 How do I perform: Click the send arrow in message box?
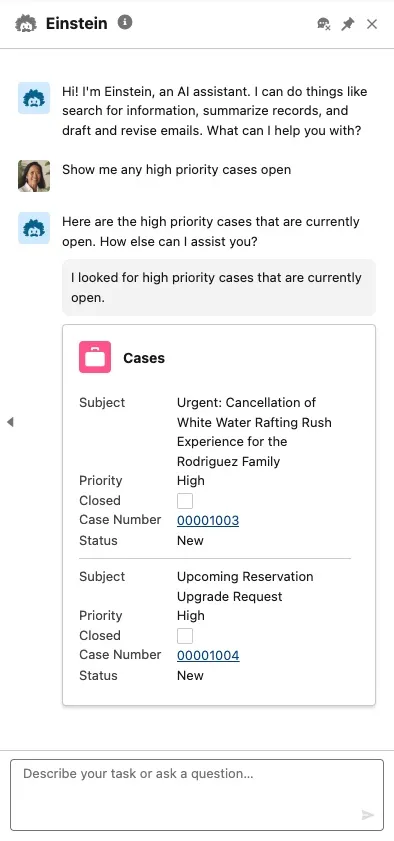point(368,815)
